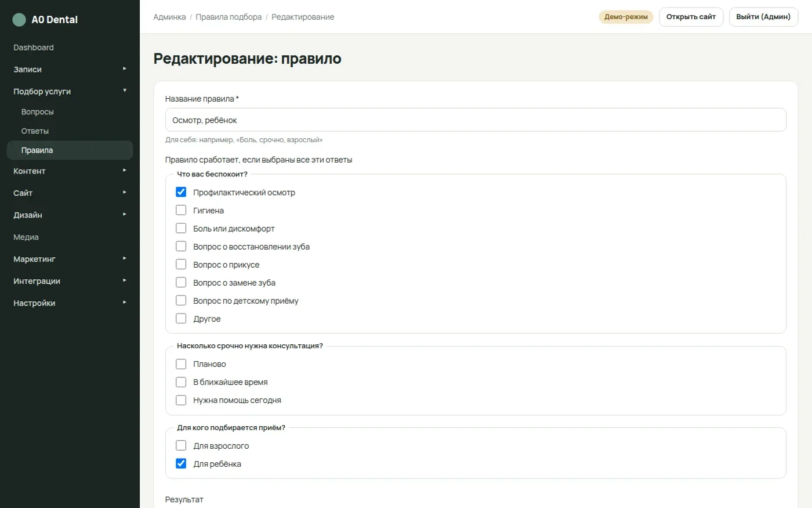Enable the Планово checkbox
The height and width of the screenshot is (508, 812).
click(181, 364)
